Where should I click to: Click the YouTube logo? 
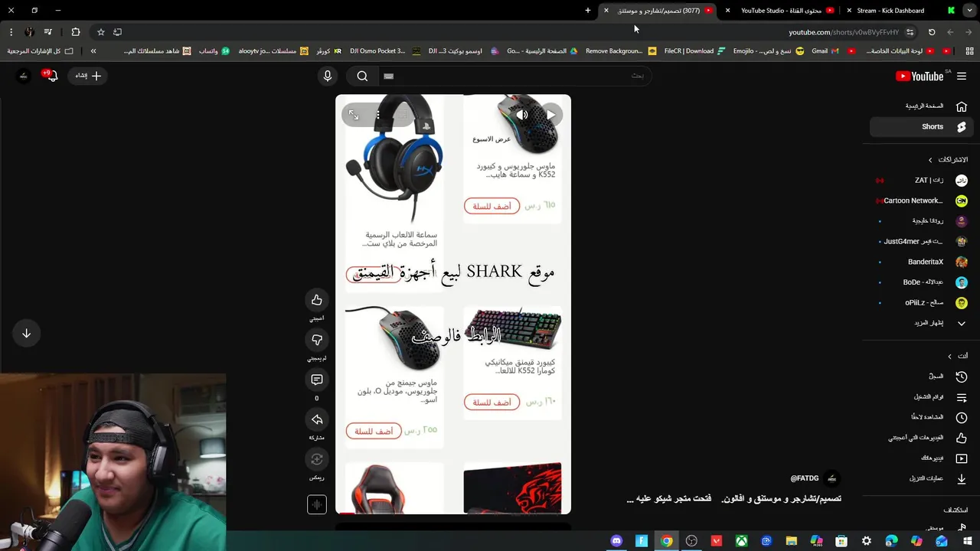(920, 76)
